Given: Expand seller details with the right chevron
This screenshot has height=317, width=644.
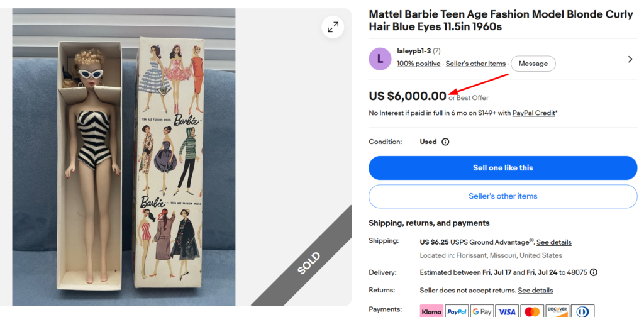Looking at the screenshot, I should [x=630, y=59].
